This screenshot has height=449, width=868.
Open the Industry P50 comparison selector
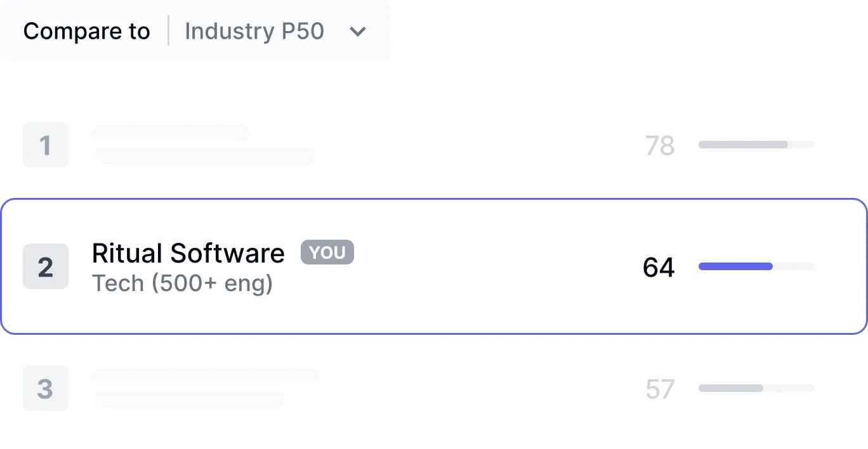pyautogui.click(x=254, y=31)
